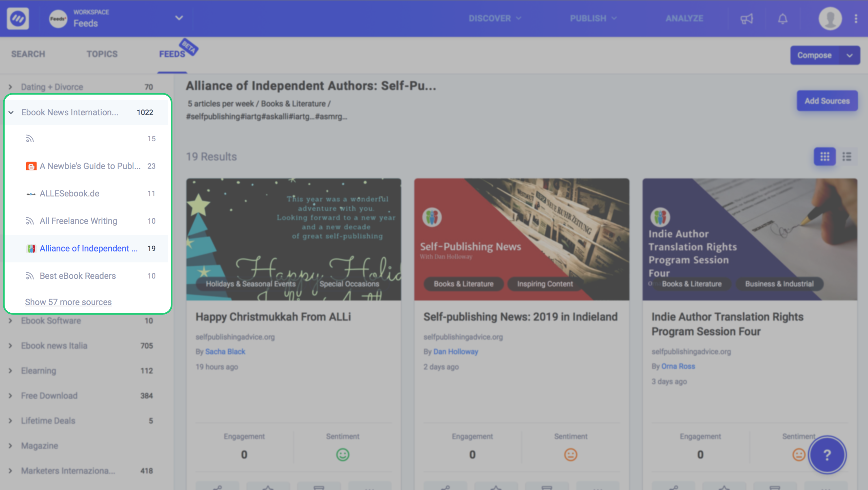Open the three-dot menu beside the avatar
Screen dimensions: 868x490
pos(856,18)
